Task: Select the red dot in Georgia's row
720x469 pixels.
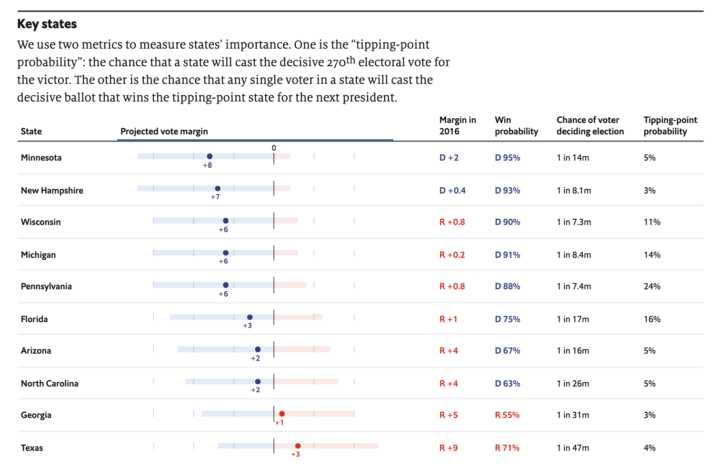Action: point(282,413)
